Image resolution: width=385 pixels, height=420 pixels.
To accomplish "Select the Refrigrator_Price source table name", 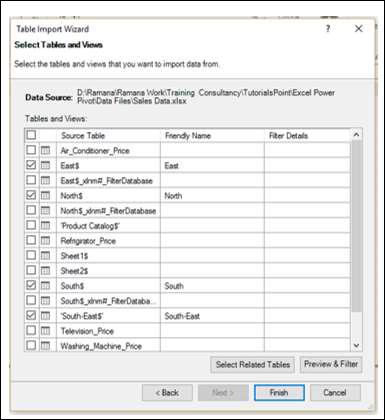I will click(x=88, y=241).
